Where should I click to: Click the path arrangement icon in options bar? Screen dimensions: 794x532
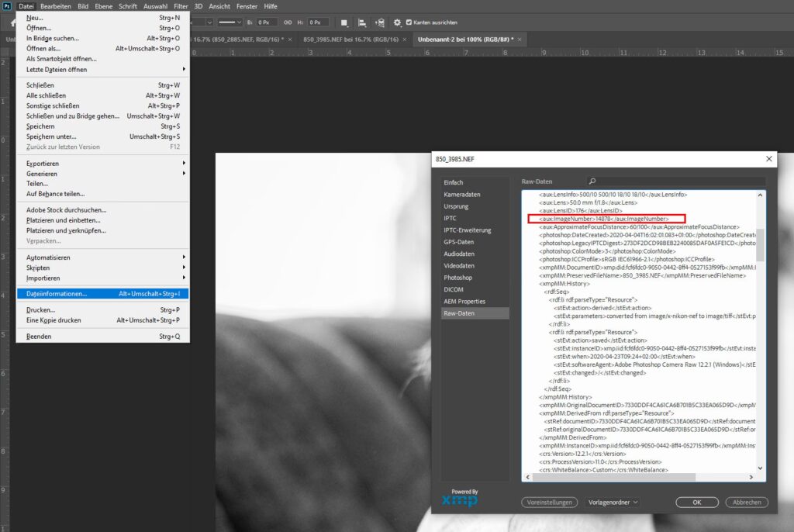tap(379, 22)
